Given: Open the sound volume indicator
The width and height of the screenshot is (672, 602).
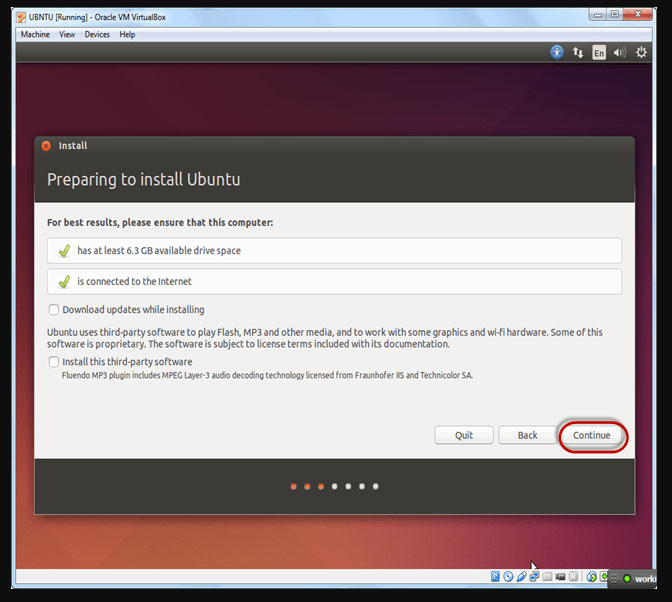Looking at the screenshot, I should (x=620, y=53).
